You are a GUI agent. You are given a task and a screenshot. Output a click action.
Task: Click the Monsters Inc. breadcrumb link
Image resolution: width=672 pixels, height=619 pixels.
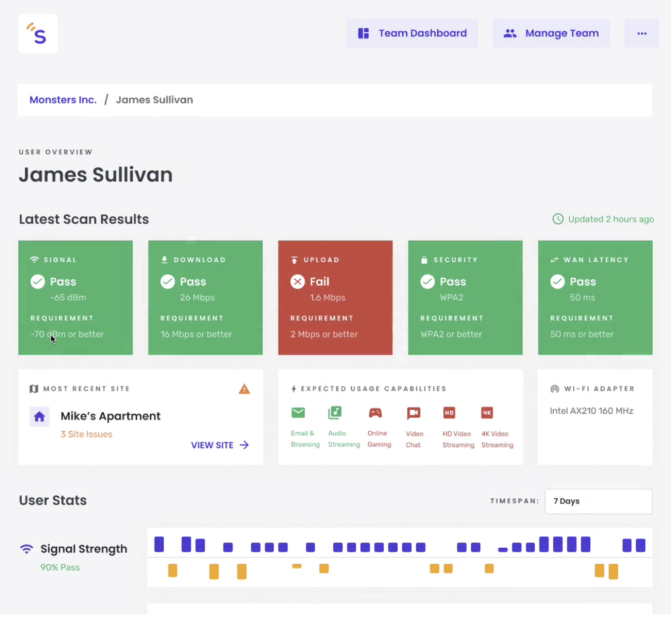pyautogui.click(x=62, y=99)
